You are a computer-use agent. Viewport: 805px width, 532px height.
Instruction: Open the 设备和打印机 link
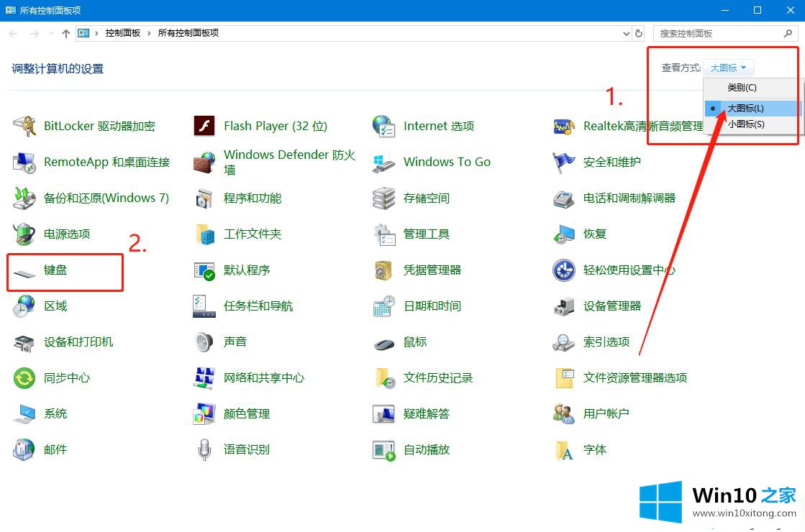click(78, 342)
